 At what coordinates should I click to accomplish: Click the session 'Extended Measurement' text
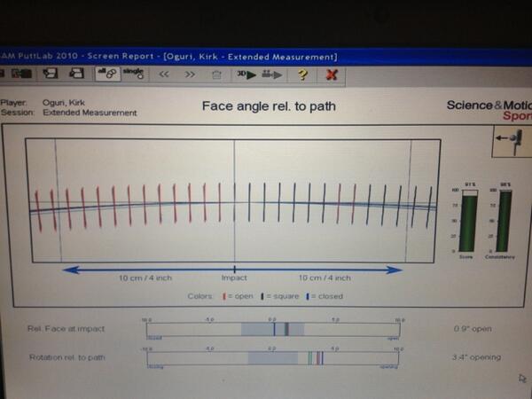90,113
